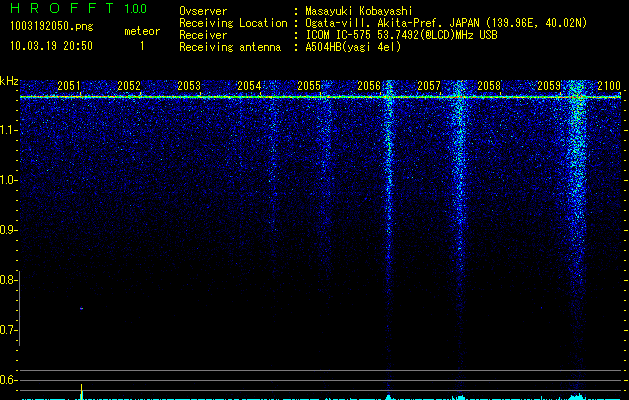
Task: Click the 2051 time axis label
Action: pos(69,86)
